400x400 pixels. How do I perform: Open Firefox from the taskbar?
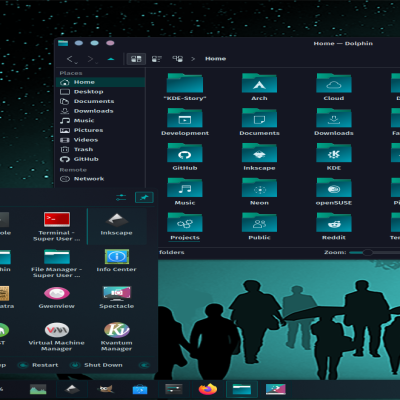pyautogui.click(x=208, y=389)
